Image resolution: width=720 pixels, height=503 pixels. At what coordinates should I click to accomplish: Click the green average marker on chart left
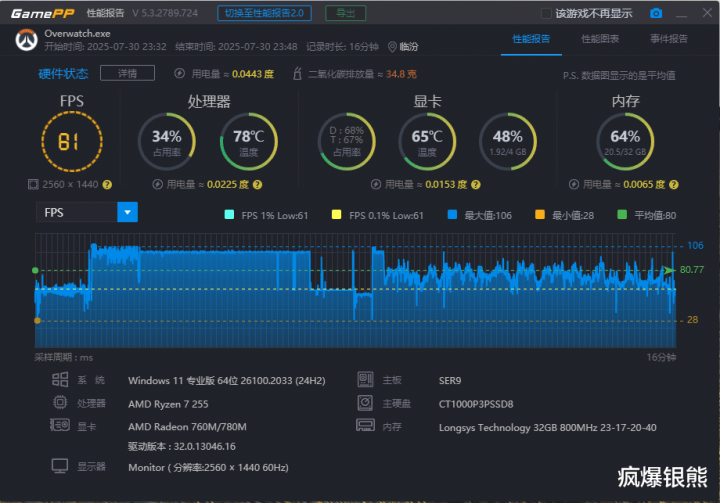tap(35, 271)
